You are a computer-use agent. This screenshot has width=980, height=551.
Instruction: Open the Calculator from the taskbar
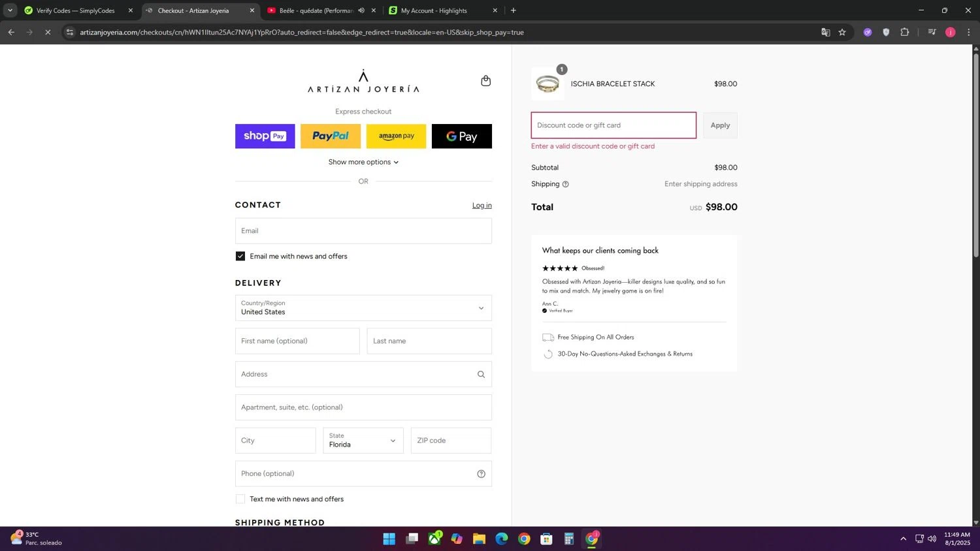tap(568, 539)
